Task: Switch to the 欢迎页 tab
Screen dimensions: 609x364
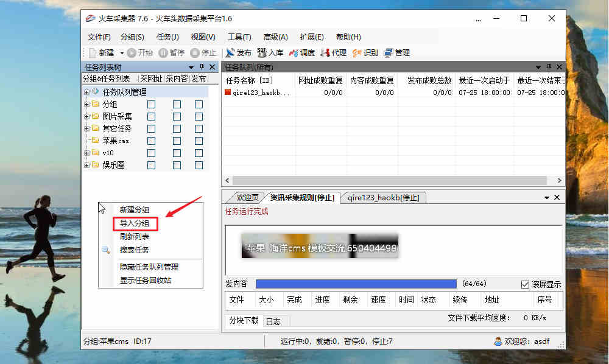Action: click(249, 197)
